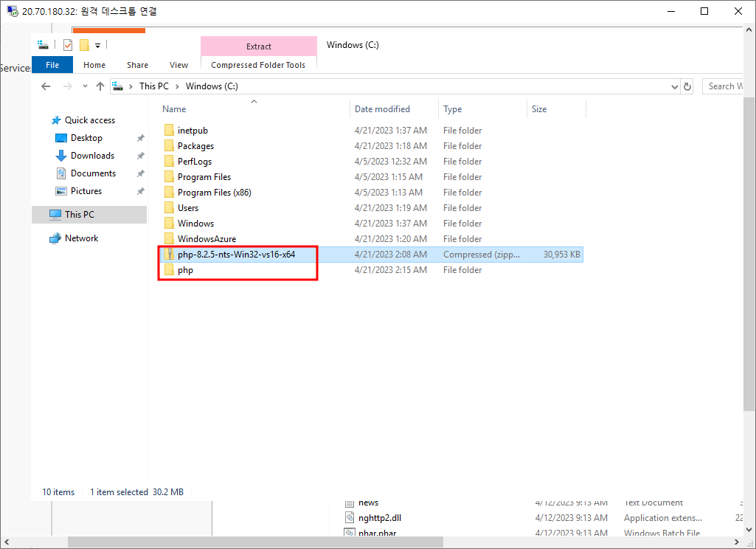
Task: Click the 30,953 KB size cell
Action: click(562, 255)
